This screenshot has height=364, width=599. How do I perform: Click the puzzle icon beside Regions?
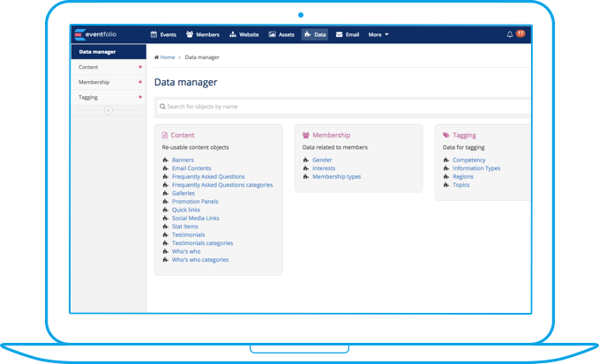446,176
